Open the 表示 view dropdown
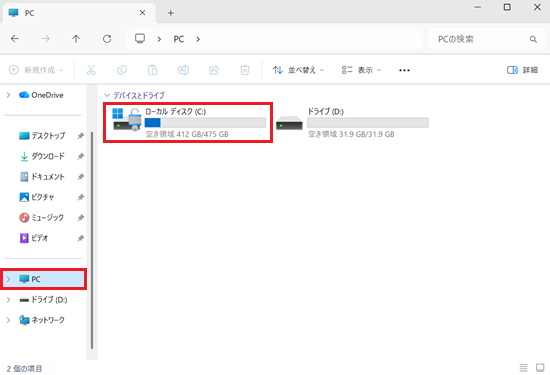 pos(361,70)
